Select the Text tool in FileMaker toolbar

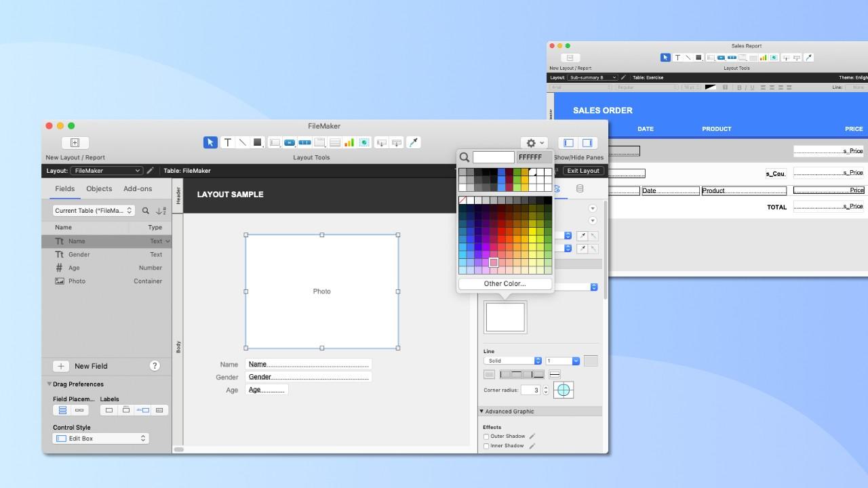point(228,142)
